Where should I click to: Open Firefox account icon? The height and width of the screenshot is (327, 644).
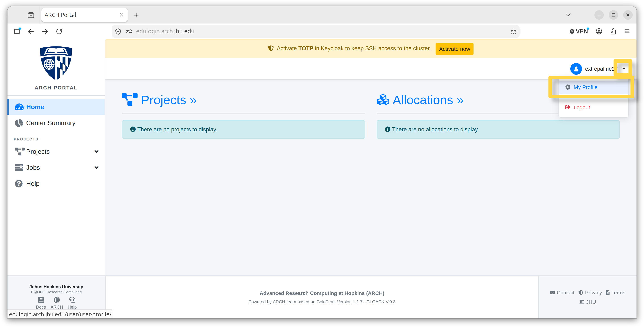click(x=599, y=31)
